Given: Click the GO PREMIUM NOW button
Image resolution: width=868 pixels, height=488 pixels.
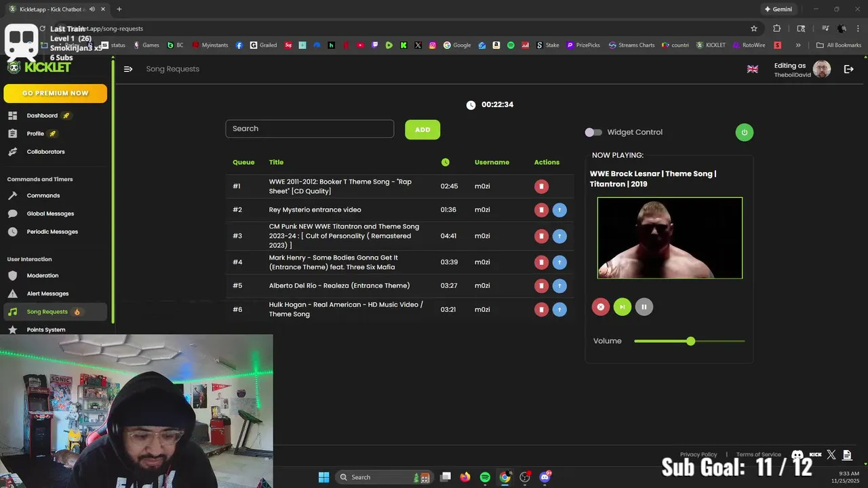Looking at the screenshot, I should tap(56, 94).
